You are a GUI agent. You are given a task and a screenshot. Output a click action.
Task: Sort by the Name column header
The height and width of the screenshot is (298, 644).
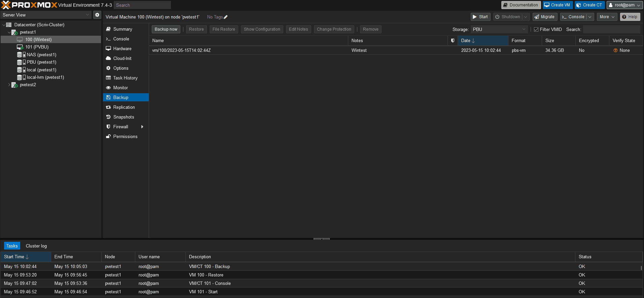coord(248,40)
